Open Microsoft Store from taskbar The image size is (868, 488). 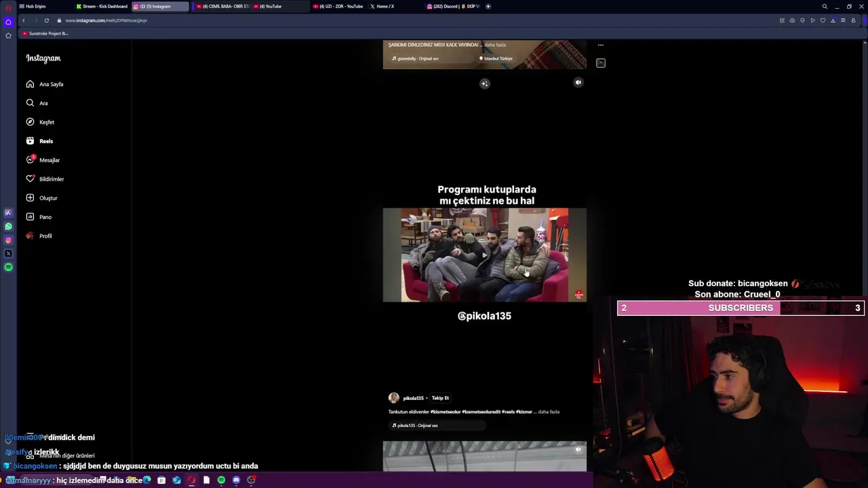(x=161, y=480)
